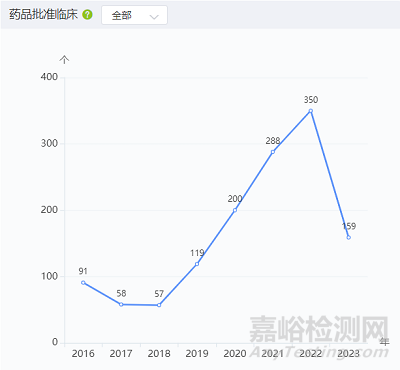Click the 91 value label
Viewport: 400px width, 370px height.
coord(83,271)
